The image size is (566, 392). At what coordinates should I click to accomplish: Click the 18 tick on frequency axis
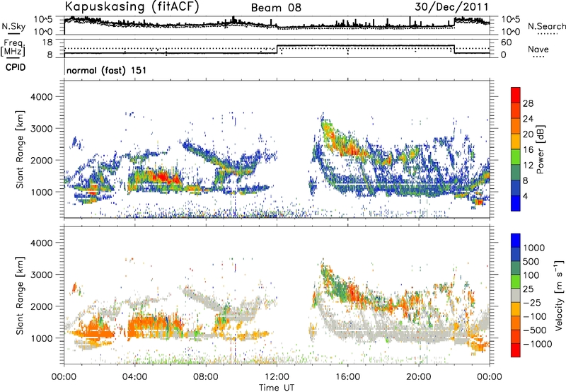click(x=47, y=42)
